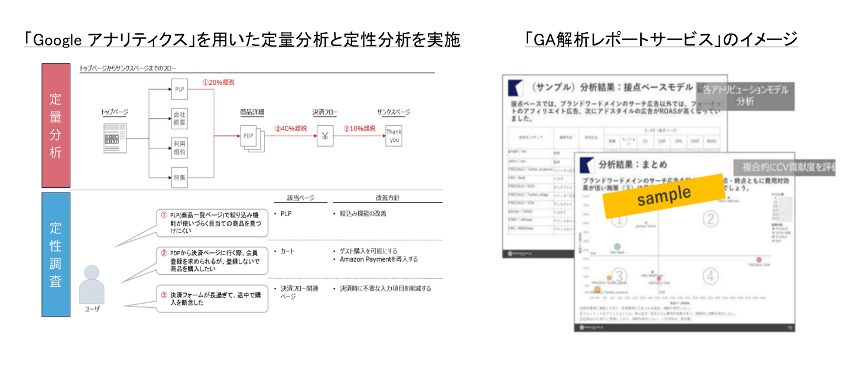Click the red data point in scatter chart
The image size is (868, 371).
tap(759, 261)
